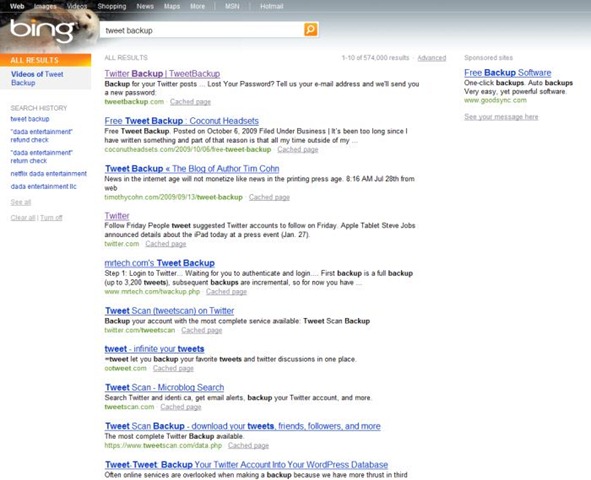Screen dimensions: 591x480
Task: Expand the More menu in top bar
Action: tap(198, 6)
